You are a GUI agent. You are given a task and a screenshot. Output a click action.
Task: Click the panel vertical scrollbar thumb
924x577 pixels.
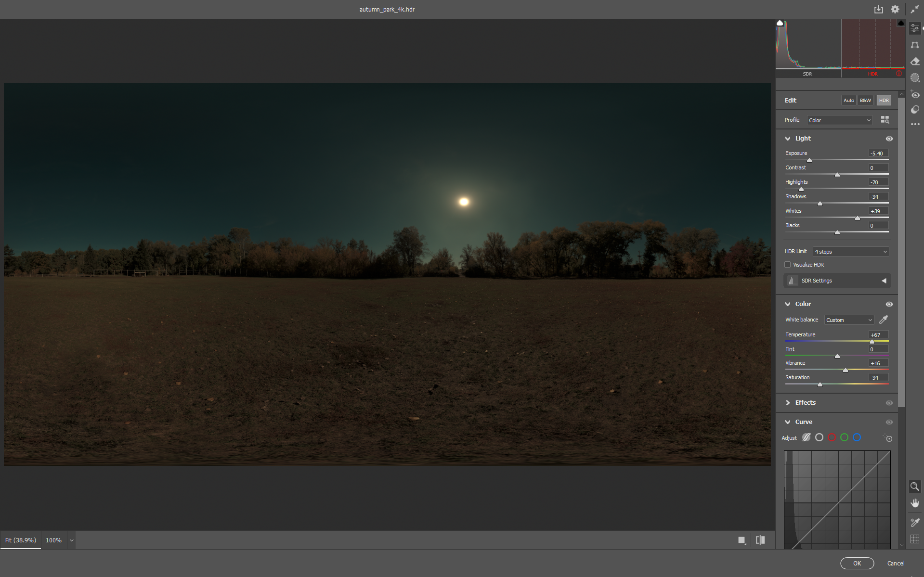[901, 253]
